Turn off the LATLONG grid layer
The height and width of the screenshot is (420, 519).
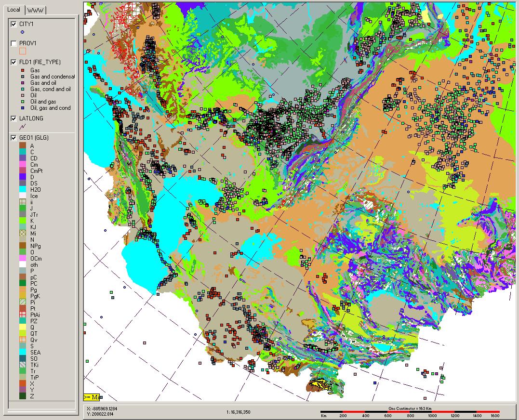pos(14,118)
